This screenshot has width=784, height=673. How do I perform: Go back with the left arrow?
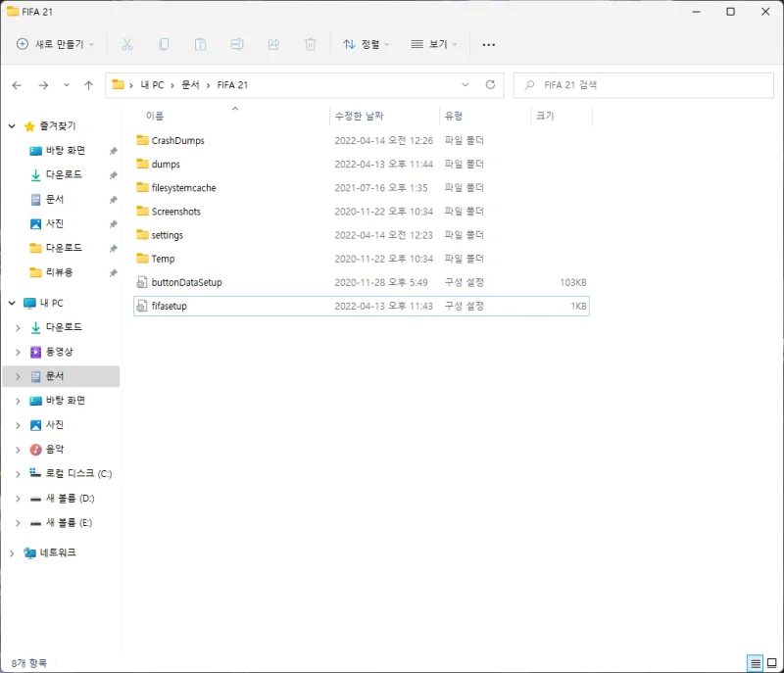tap(17, 85)
